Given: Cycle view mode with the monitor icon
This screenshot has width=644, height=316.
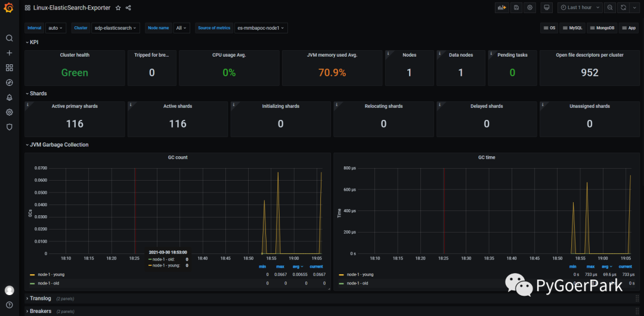Looking at the screenshot, I should [546, 7].
